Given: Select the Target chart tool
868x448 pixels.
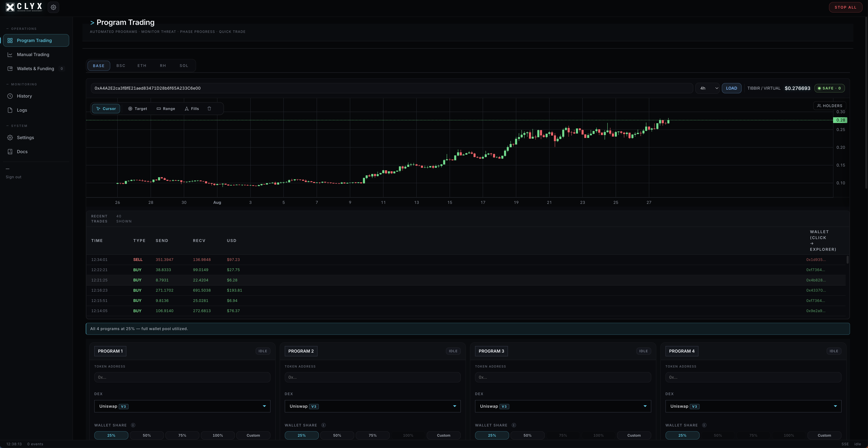Looking at the screenshot, I should pyautogui.click(x=138, y=109).
